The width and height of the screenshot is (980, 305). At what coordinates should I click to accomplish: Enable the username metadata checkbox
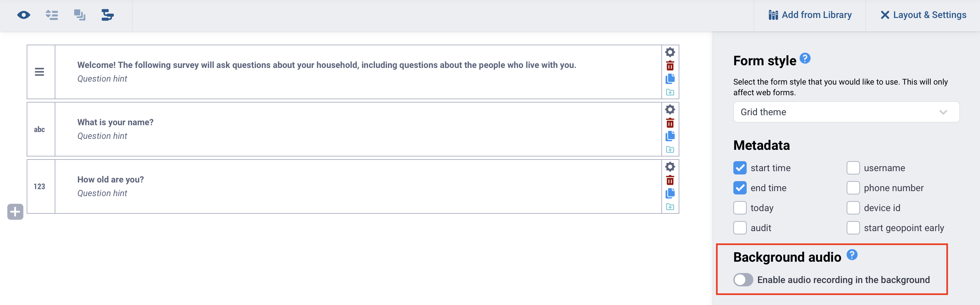(853, 168)
